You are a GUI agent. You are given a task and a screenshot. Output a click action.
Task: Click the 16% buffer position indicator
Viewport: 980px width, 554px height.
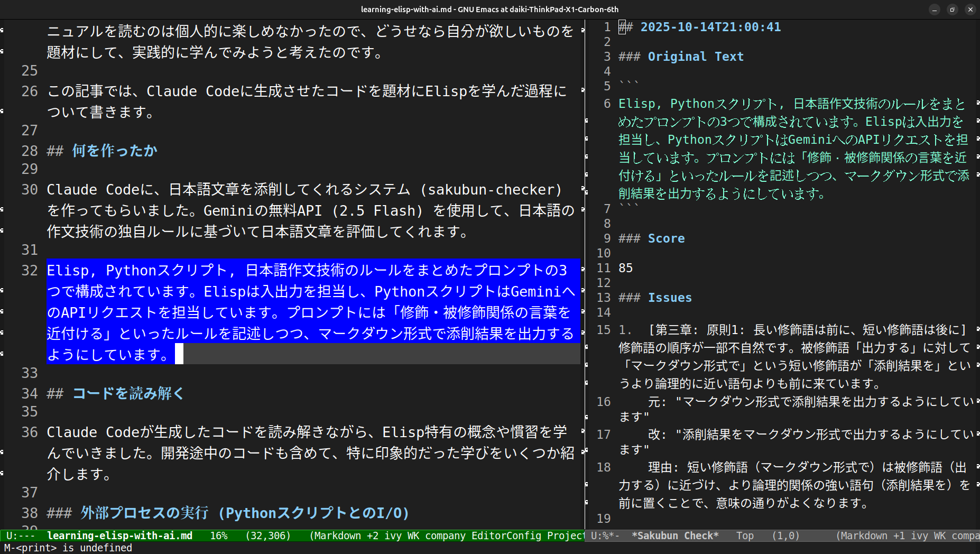218,535
